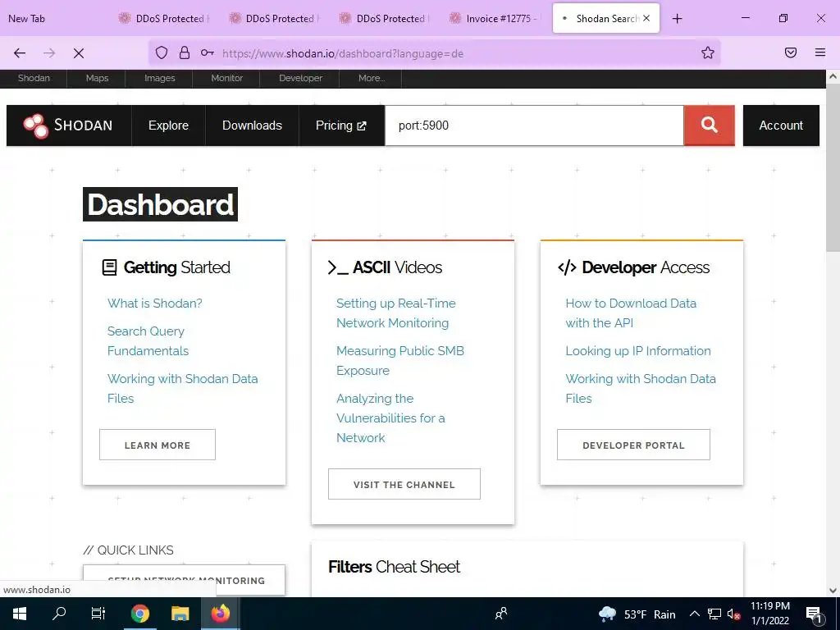Open the What is Shodan? link
The width and height of the screenshot is (840, 630).
[155, 304]
